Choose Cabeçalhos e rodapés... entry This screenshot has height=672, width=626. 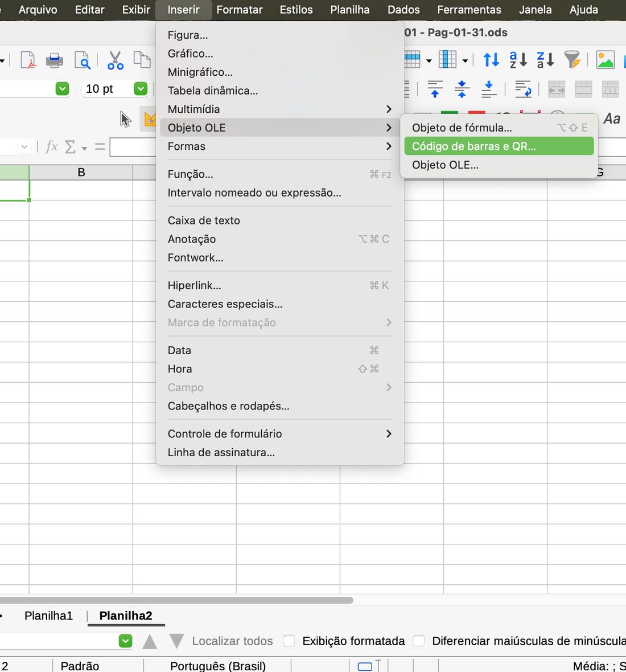pyautogui.click(x=280, y=406)
